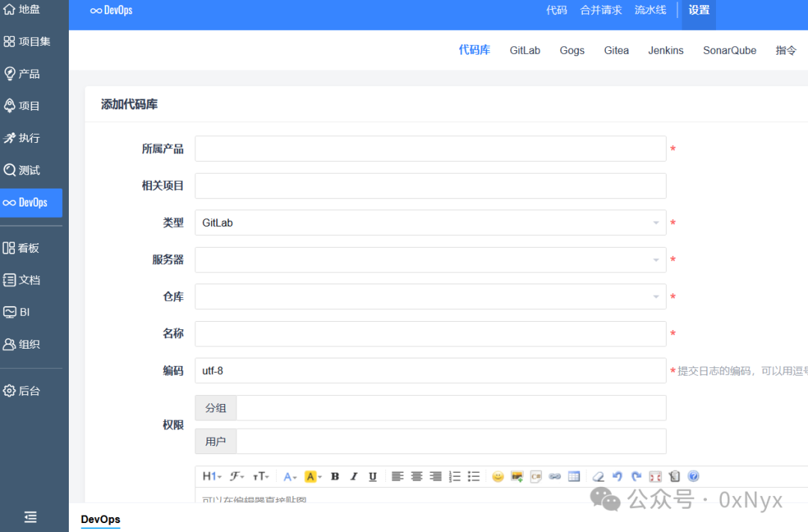Open the 类型 GitLab dropdown
The height and width of the screenshot is (532, 808).
tap(430, 223)
